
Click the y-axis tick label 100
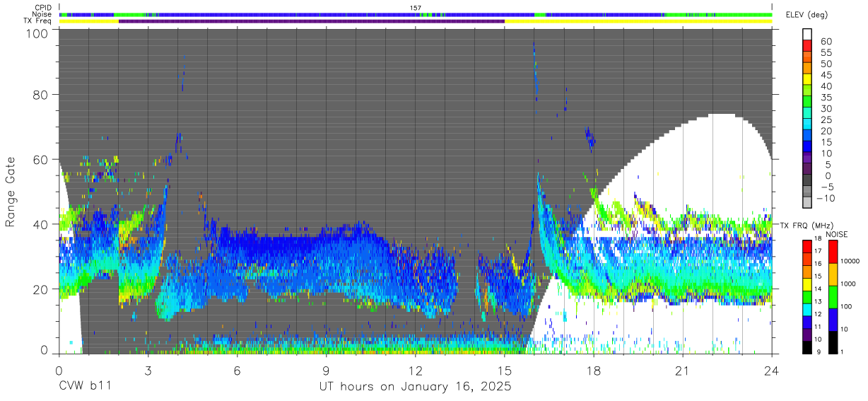37,33
